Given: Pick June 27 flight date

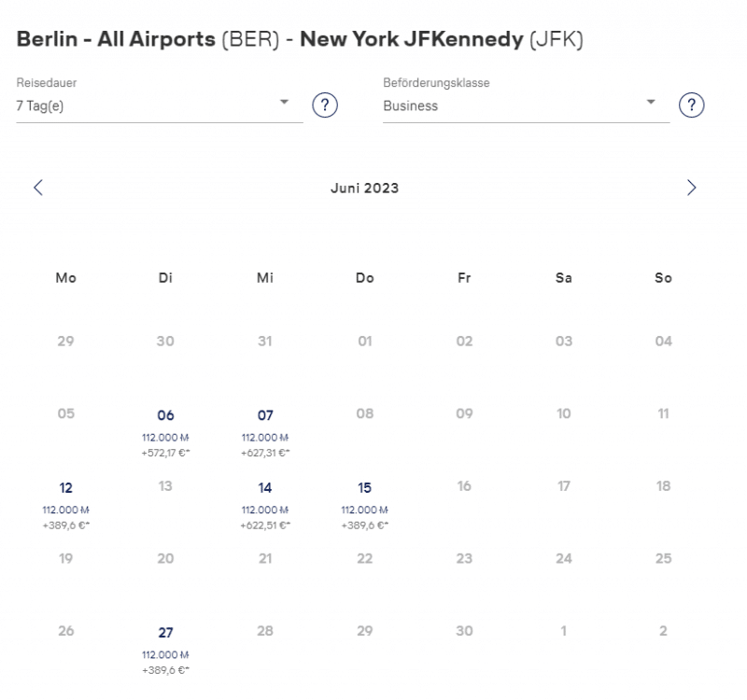Looking at the screenshot, I should point(165,633).
